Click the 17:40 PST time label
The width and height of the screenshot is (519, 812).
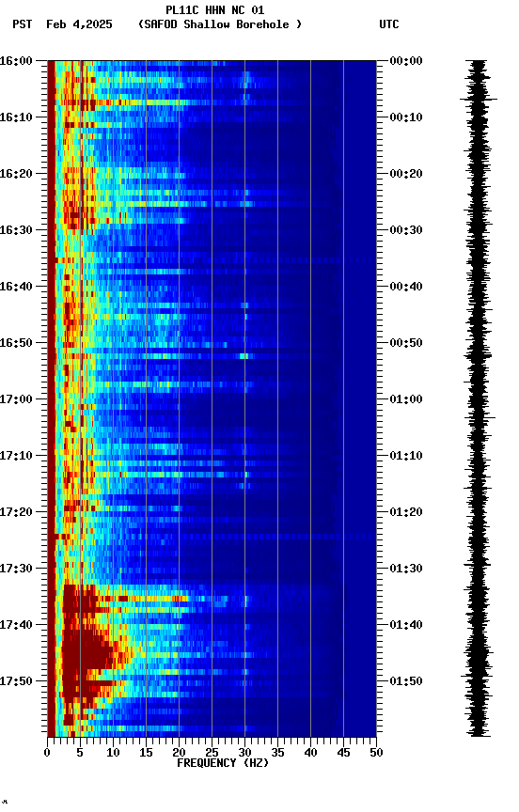point(16,626)
